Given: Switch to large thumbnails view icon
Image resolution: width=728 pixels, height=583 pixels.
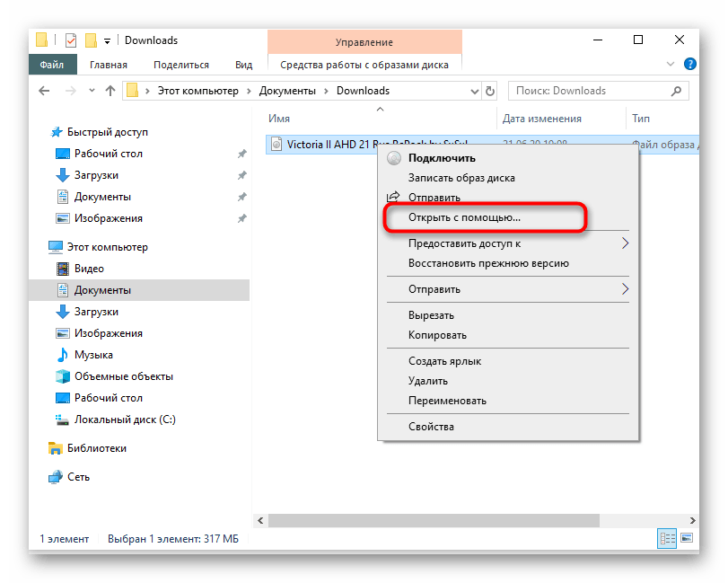Looking at the screenshot, I should pyautogui.click(x=687, y=538).
